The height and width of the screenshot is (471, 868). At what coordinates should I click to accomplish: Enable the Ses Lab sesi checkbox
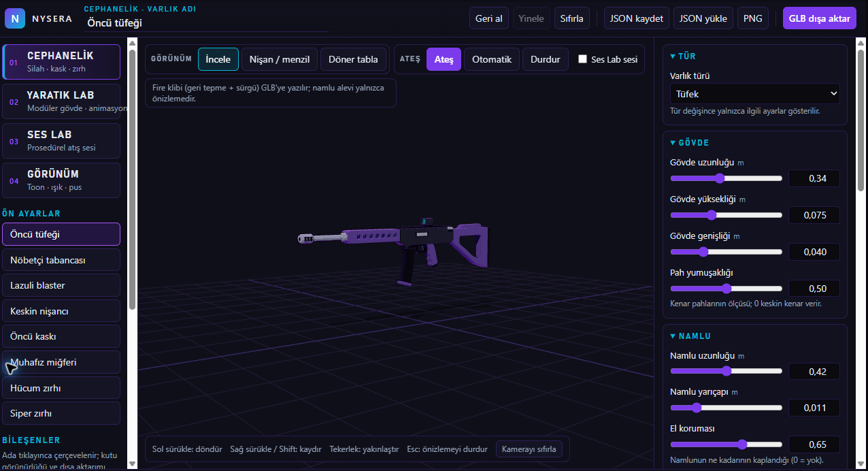(582, 59)
